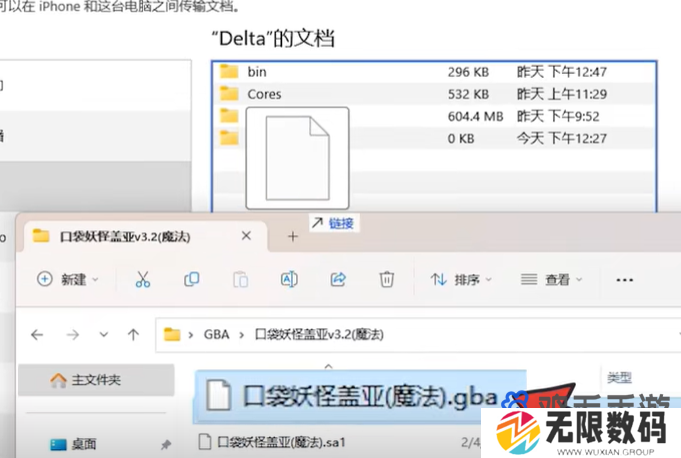Click the 昨天 下午12:47 date cell
This screenshot has width=681, height=458.
[x=561, y=72]
